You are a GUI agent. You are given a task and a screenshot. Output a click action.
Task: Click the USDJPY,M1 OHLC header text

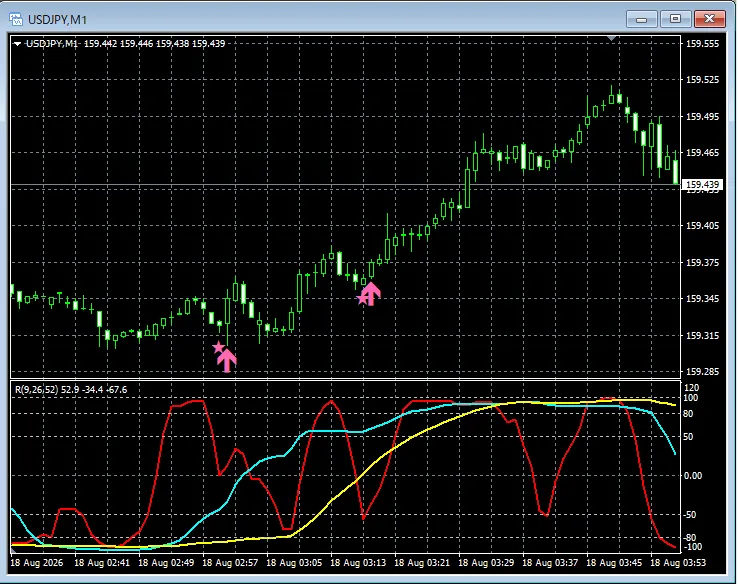[x=125, y=44]
